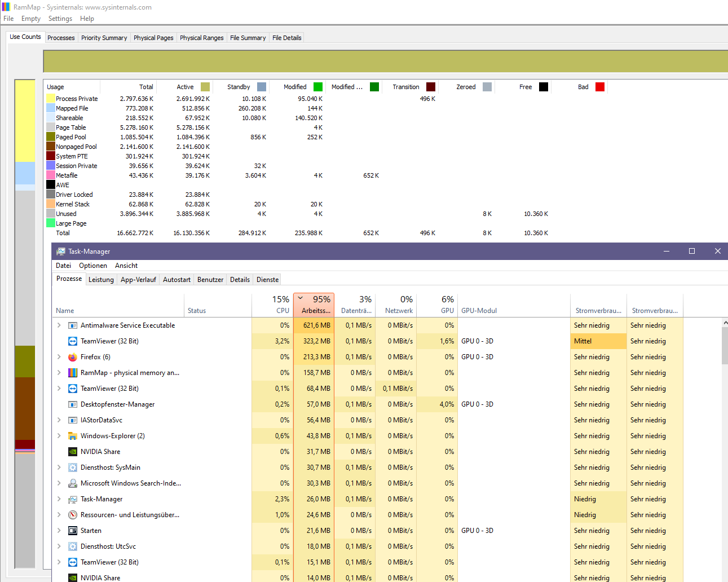This screenshot has width=728, height=582.
Task: Open the Benutzer tab
Action: 210,280
